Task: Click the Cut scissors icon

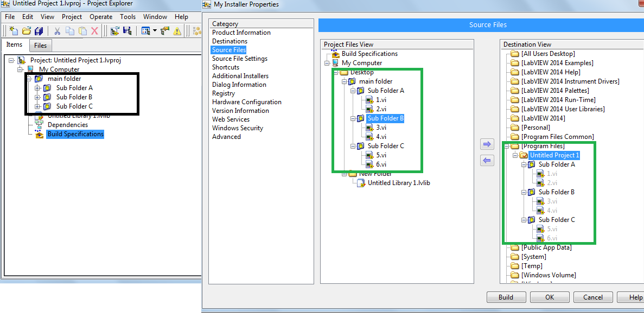Action: click(x=57, y=31)
